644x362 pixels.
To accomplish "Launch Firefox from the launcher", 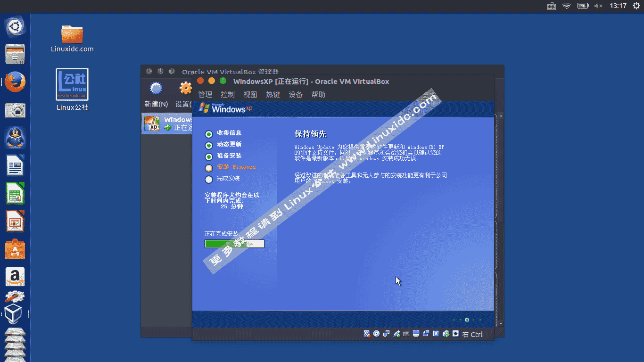I will coord(15,82).
